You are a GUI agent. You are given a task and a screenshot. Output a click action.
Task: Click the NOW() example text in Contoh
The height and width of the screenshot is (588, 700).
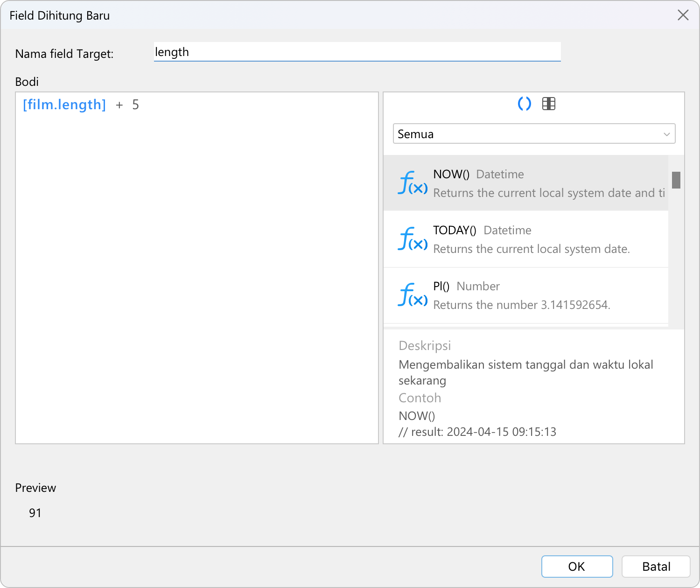[417, 416]
